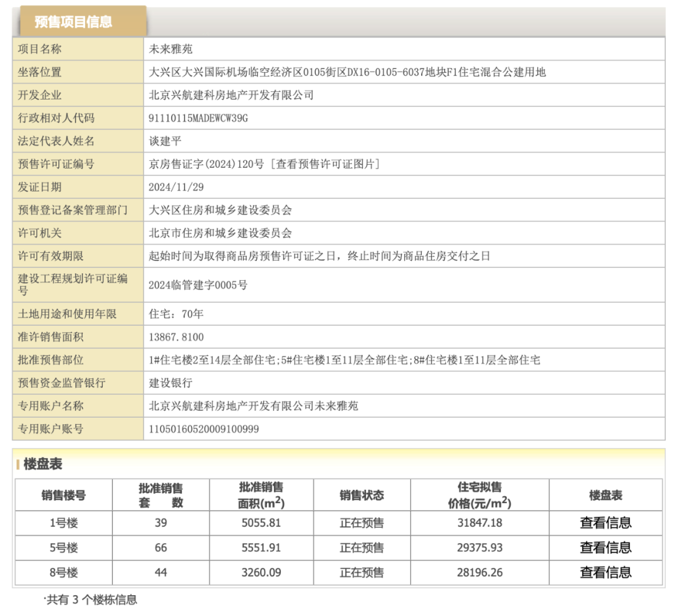
Task: Click the 建设工程规划许可证编号 label cell
Action: click(x=78, y=285)
